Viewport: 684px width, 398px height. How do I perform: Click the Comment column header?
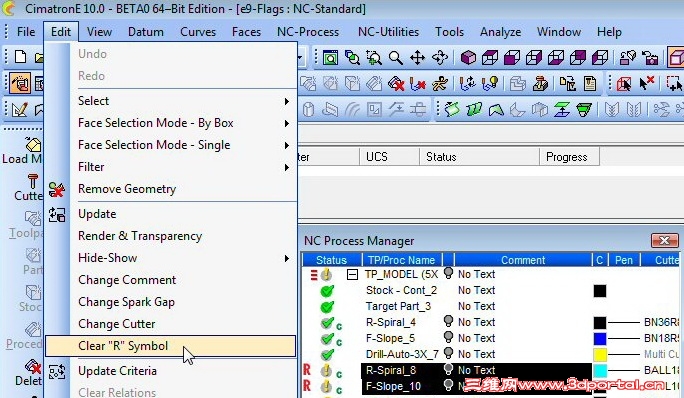pyautogui.click(x=523, y=260)
